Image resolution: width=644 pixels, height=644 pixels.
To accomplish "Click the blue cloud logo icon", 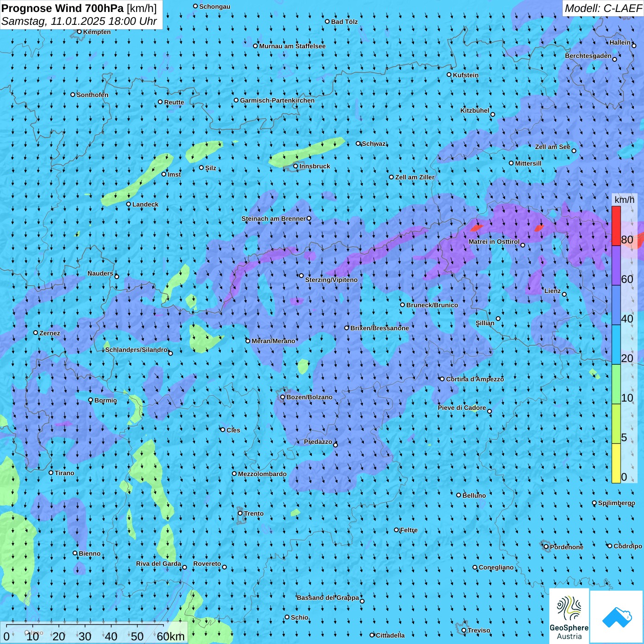I will click(x=616, y=617).
